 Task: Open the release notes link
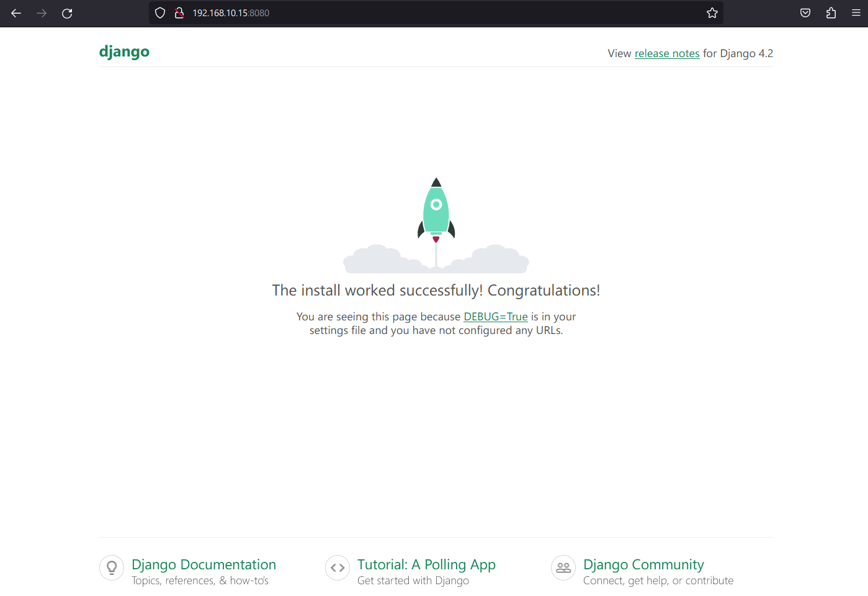click(x=667, y=53)
